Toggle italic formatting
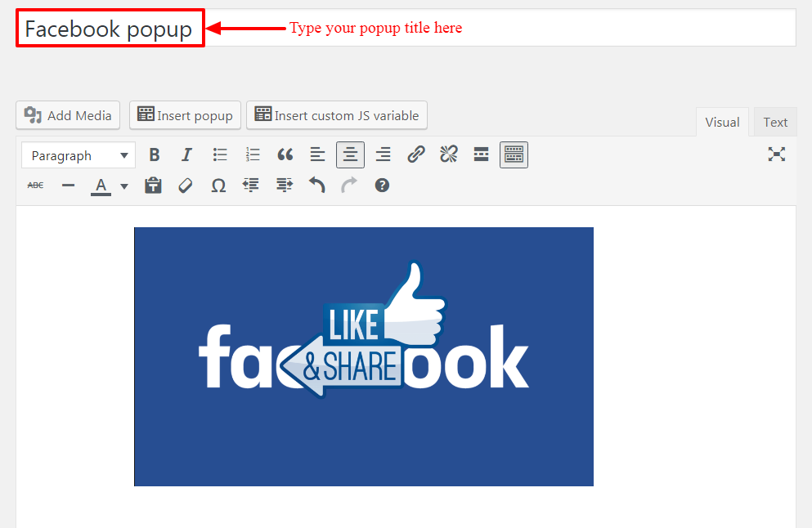This screenshot has height=528, width=812. (187, 154)
